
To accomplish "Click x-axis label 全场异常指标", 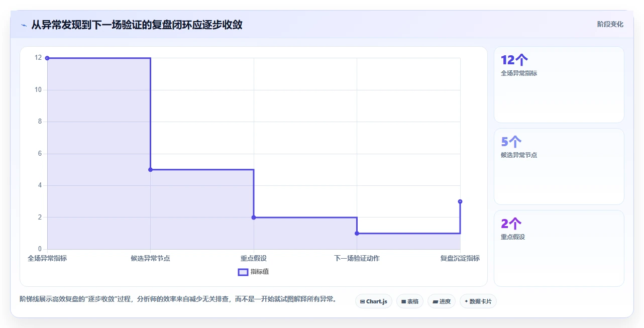I will tap(47, 258).
